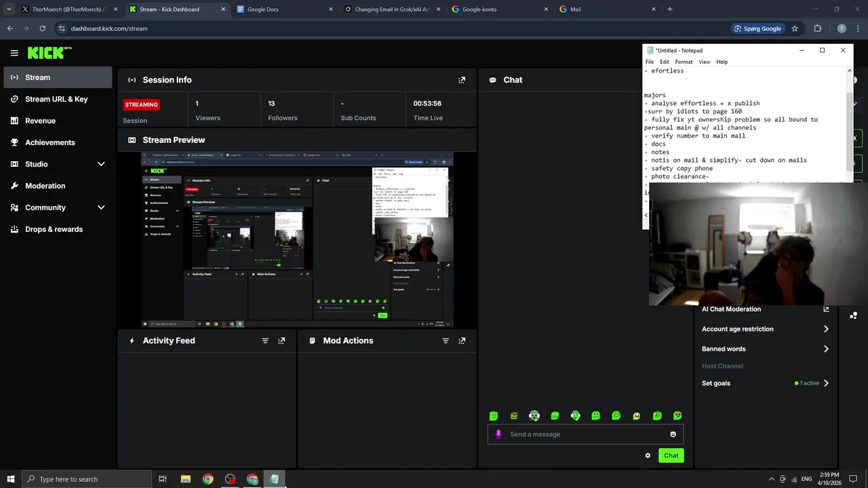This screenshot has height=488, width=868.
Task: Open Notepad Format menu
Action: point(684,62)
